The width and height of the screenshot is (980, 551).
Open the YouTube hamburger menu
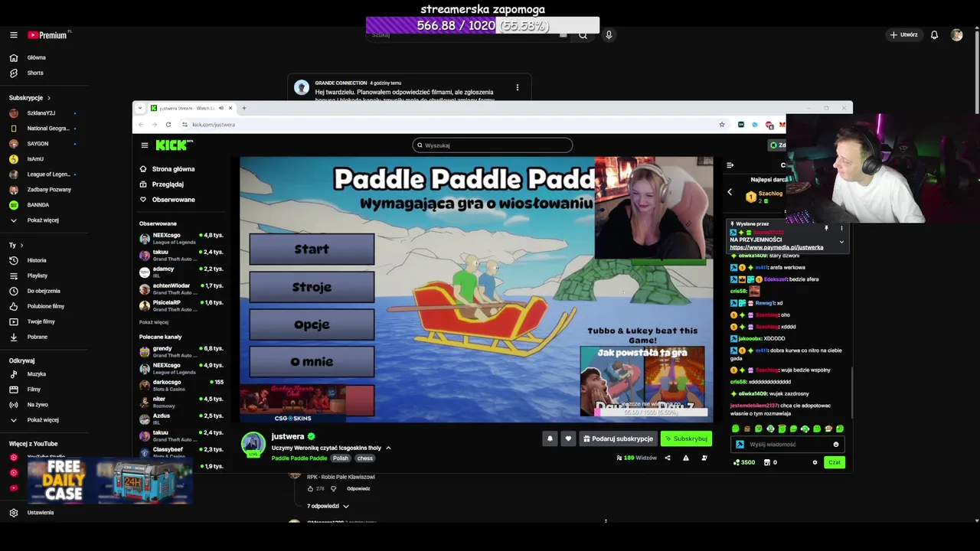coord(13,35)
